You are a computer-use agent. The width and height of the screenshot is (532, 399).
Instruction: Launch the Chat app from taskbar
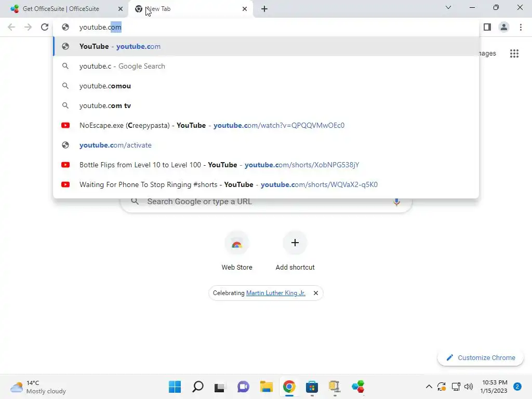point(243,387)
